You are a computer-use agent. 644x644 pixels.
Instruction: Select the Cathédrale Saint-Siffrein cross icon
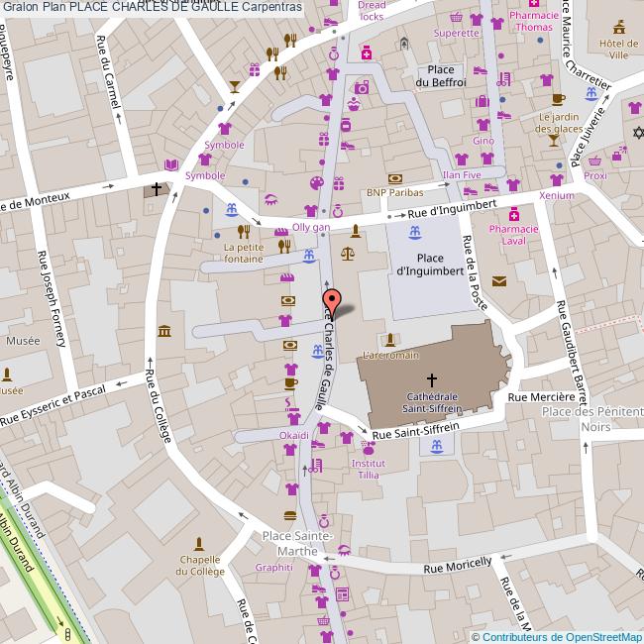tap(432, 379)
